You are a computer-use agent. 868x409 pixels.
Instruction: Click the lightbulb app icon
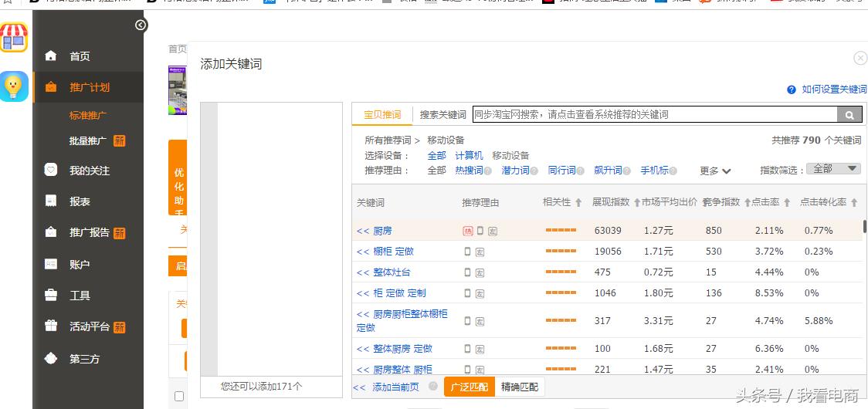click(14, 86)
